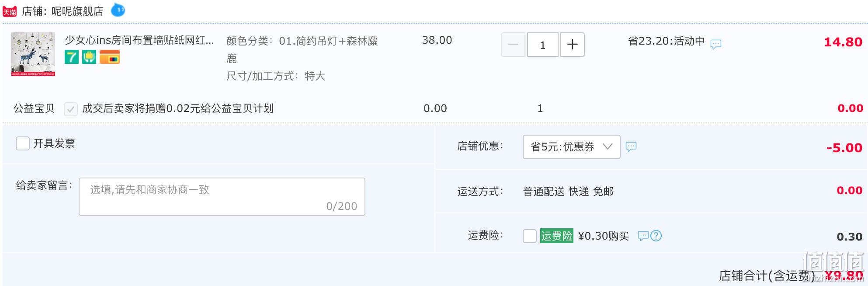Decrease quantity with the minus button

pos(513,45)
